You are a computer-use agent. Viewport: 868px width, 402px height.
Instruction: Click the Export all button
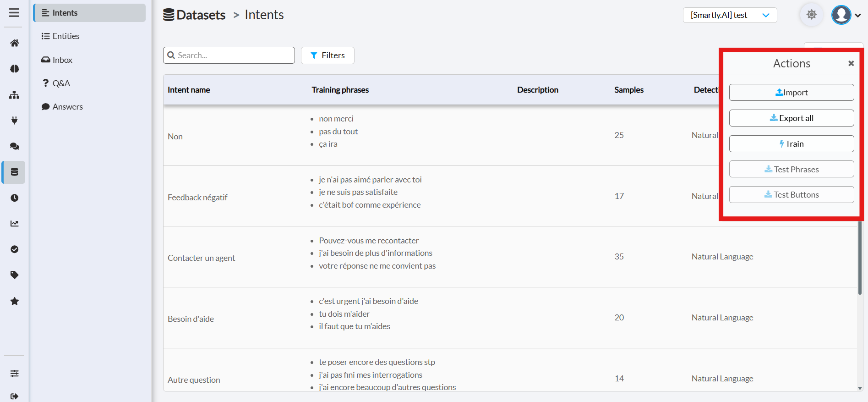click(x=791, y=118)
